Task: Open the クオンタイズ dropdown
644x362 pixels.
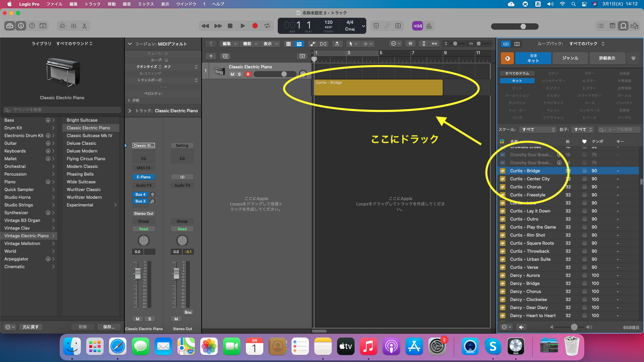Action: (167, 67)
